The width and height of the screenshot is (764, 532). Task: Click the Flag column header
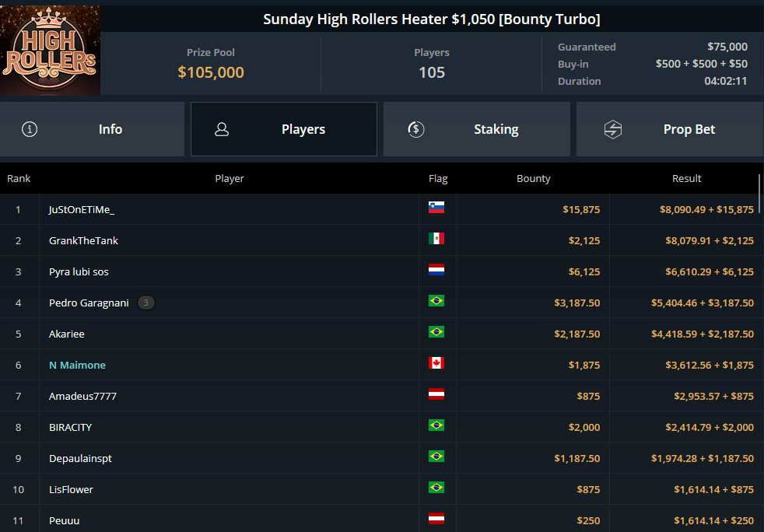click(x=437, y=178)
